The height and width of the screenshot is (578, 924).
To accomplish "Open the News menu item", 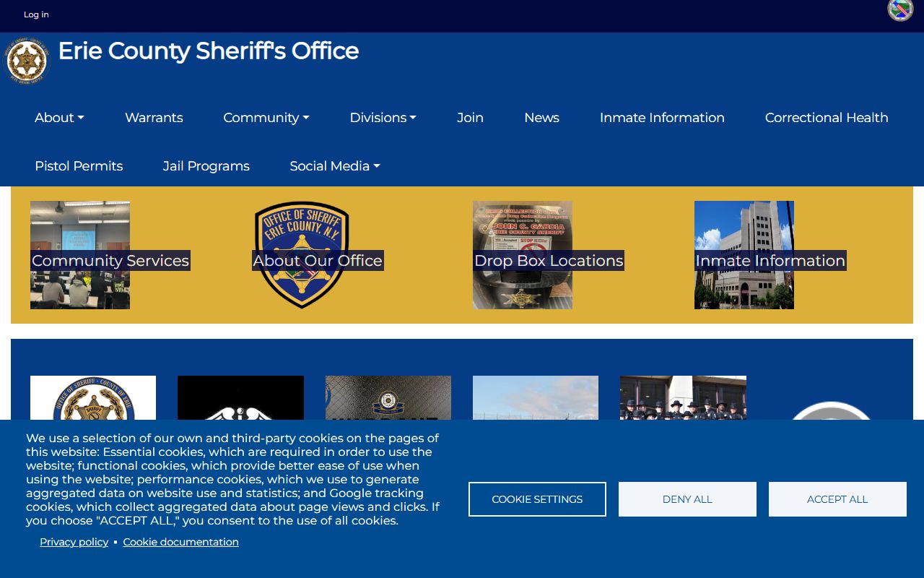I will pyautogui.click(x=541, y=117).
